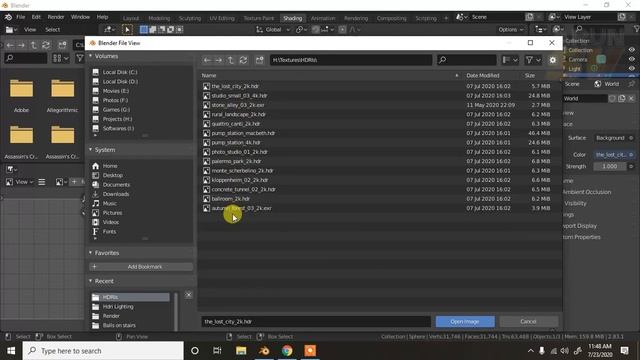This screenshot has height=360, width=640.
Task: Click Open Image button
Action: [x=465, y=322]
